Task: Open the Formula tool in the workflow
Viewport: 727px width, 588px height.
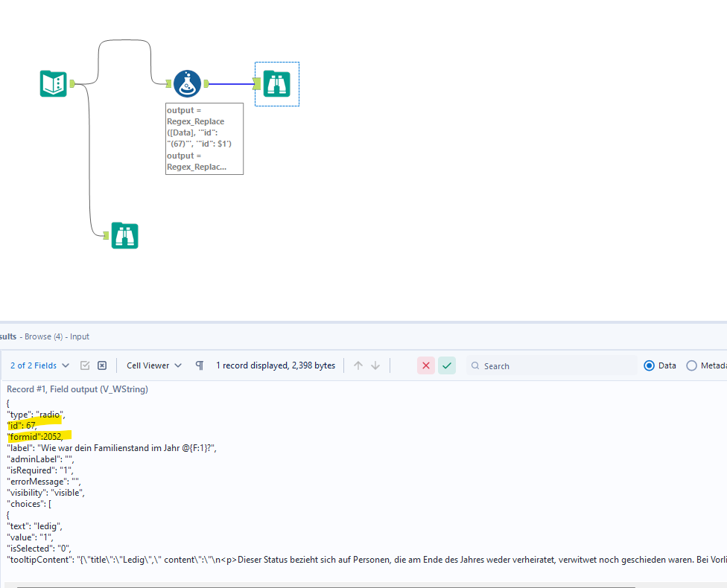Action: pos(186,83)
